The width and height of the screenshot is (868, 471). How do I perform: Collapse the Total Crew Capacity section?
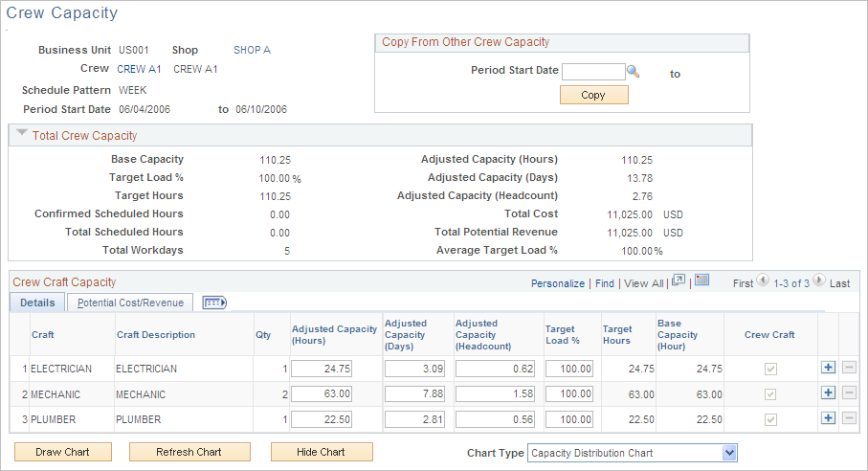[22, 133]
